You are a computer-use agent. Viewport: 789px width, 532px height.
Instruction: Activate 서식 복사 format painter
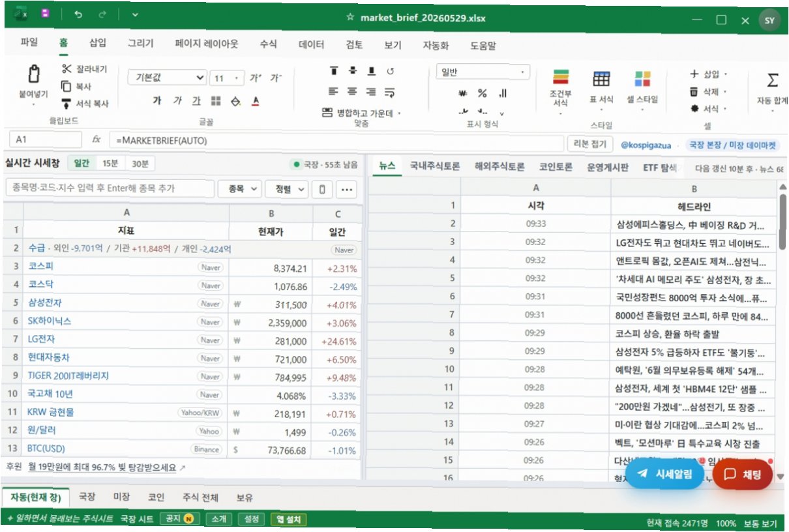point(84,103)
